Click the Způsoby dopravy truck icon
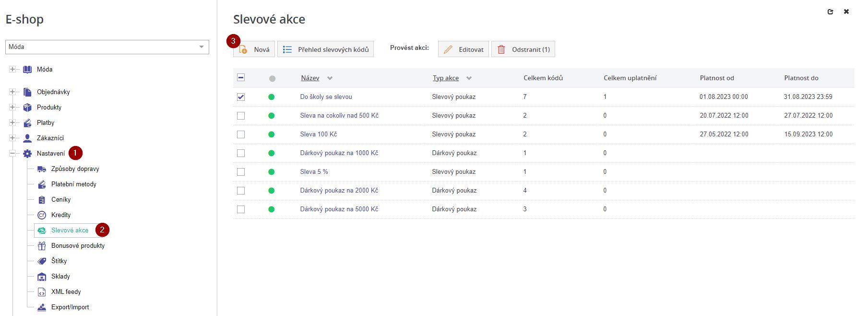868x316 pixels. pos(42,169)
